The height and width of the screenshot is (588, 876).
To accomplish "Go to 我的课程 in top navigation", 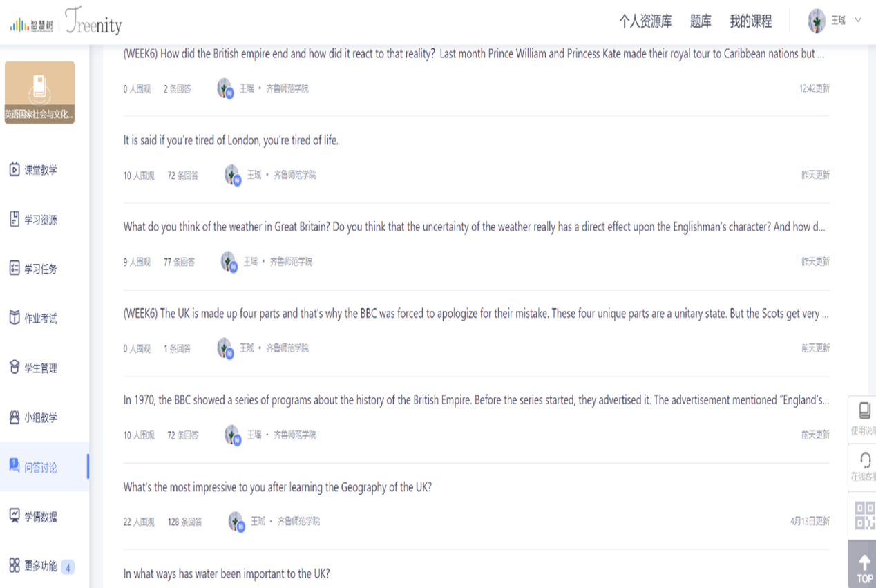I will tap(750, 21).
